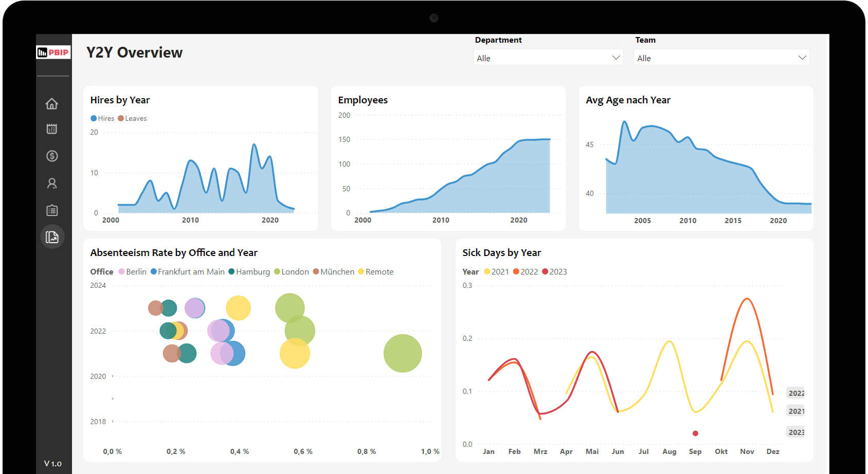Select 2023 in the Year legend
This screenshot has height=474, width=868.
tap(555, 271)
